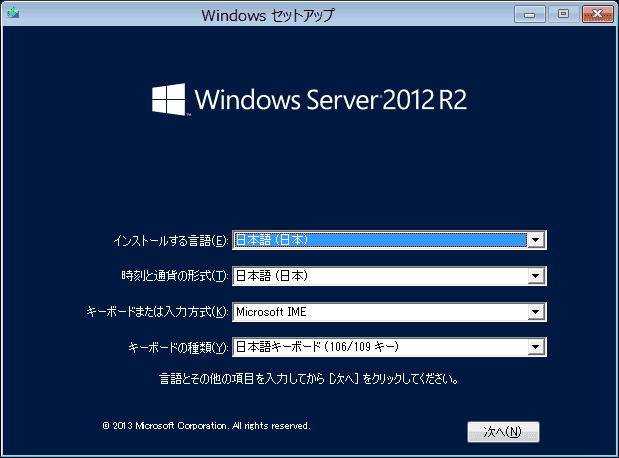The width and height of the screenshot is (619, 458).
Task: Click the Windows セットアップ title bar text
Action: pyautogui.click(x=268, y=15)
